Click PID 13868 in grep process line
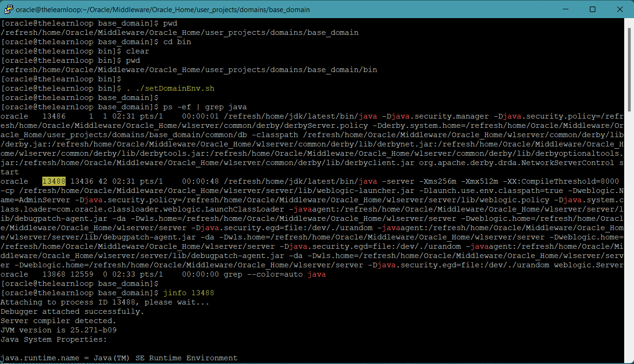 coord(54,274)
